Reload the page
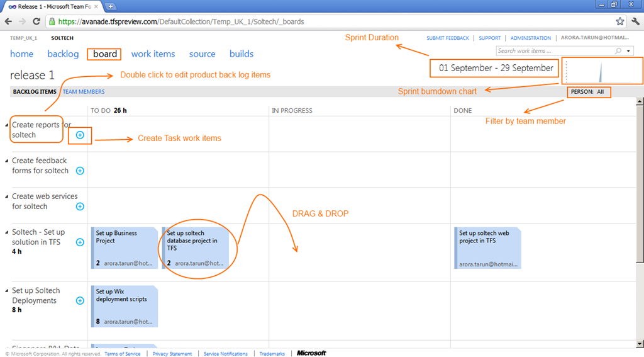Image resolution: width=644 pixels, height=357 pixels. 36,21
